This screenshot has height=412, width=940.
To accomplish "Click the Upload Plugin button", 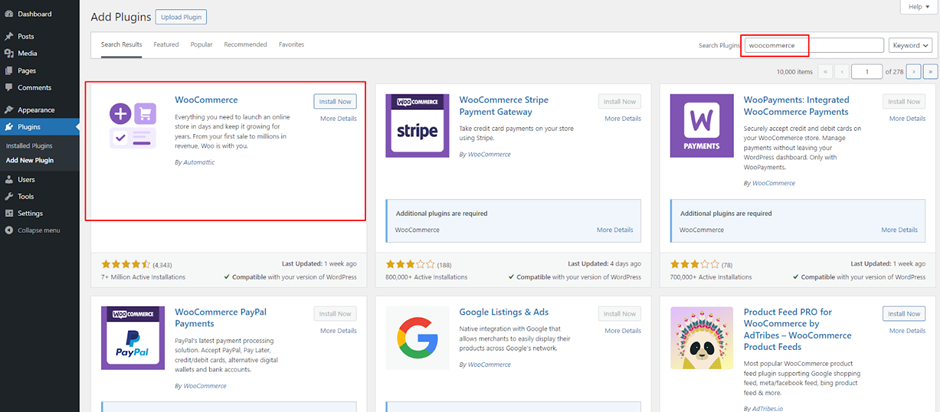I will coord(181,17).
